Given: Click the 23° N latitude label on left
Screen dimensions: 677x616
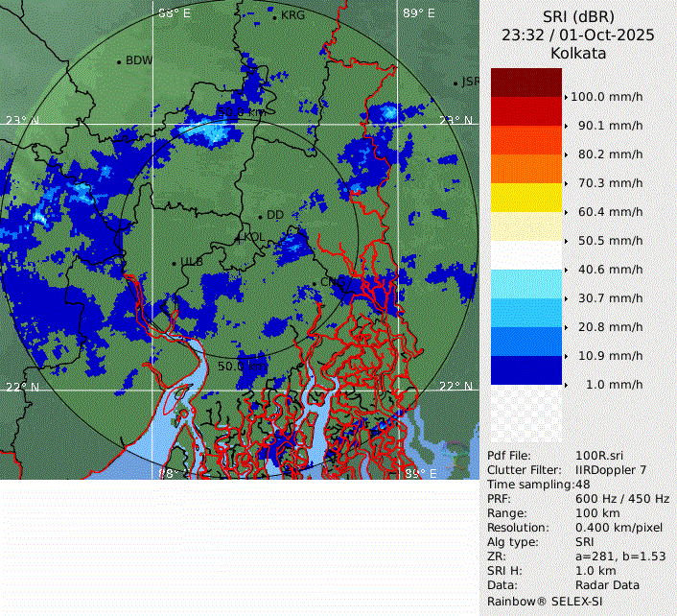Looking at the screenshot, I should [x=22, y=121].
